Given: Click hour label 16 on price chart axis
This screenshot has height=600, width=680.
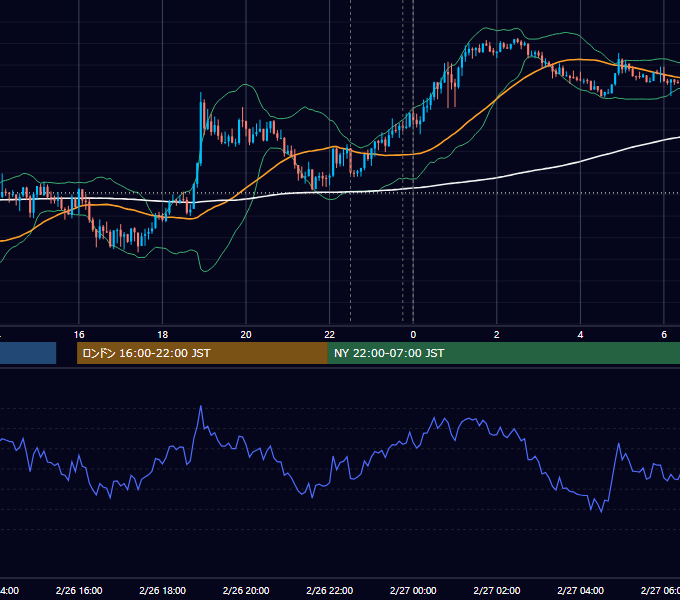Looking at the screenshot, I should (x=79, y=335).
